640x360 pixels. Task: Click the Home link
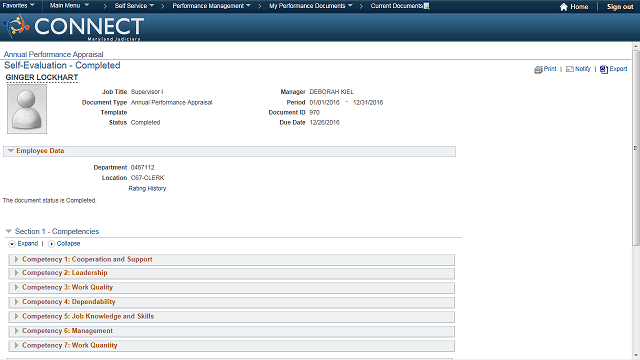click(x=579, y=7)
